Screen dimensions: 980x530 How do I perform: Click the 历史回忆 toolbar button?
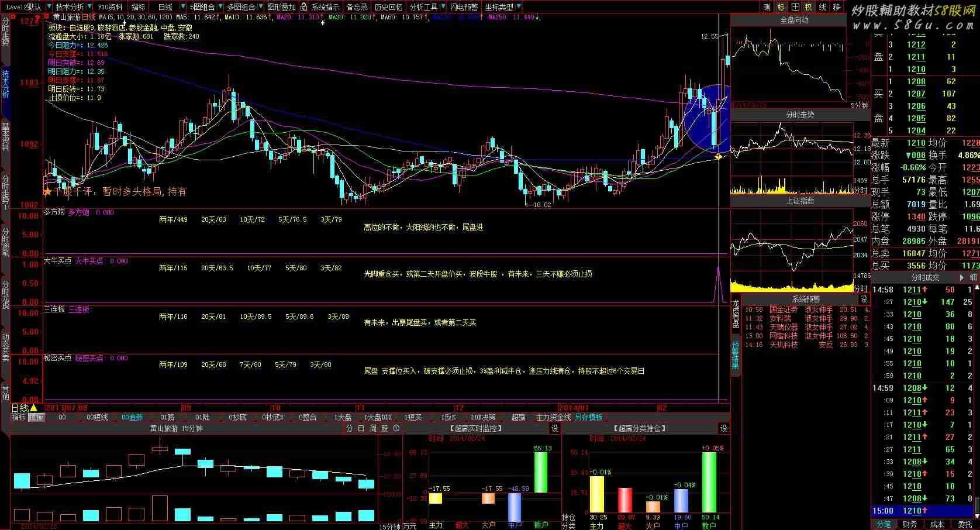coord(388,7)
